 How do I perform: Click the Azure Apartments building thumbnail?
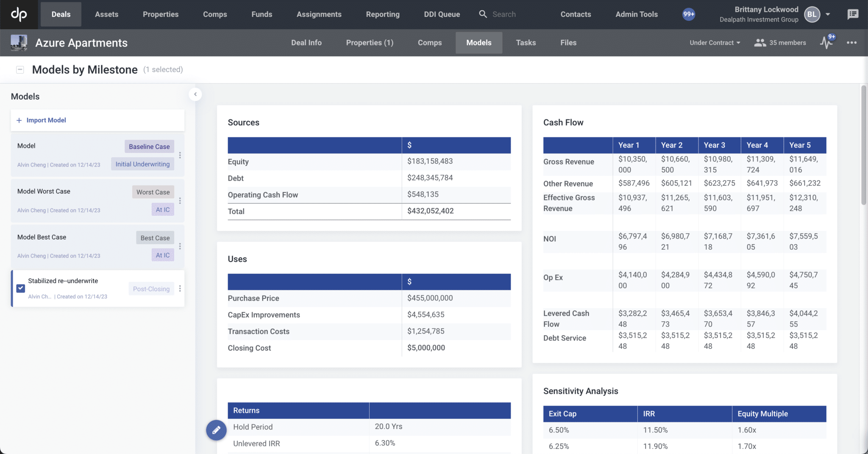pyautogui.click(x=18, y=42)
